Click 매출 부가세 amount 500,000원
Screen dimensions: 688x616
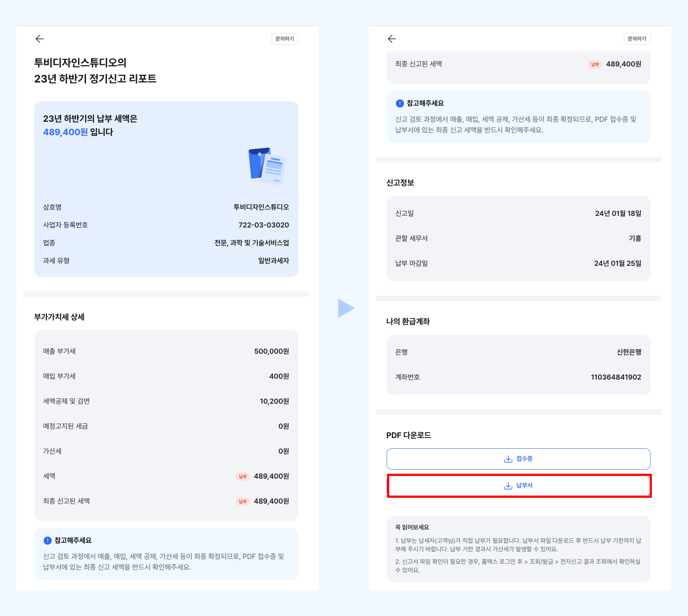click(x=272, y=351)
